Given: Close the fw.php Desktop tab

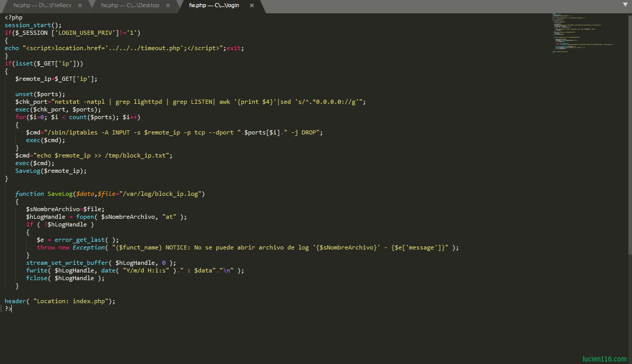Looking at the screenshot, I should (169, 6).
